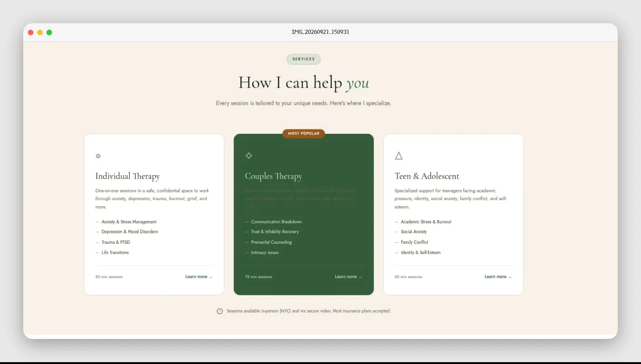Click 'Premarital Counseling' list item
The width and height of the screenshot is (641, 364).
point(271,242)
